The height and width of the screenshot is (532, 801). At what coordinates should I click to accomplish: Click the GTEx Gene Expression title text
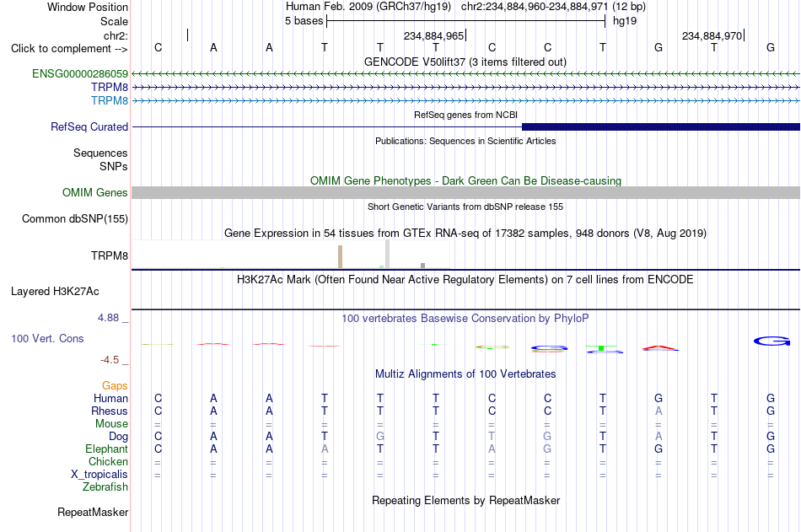point(465,233)
